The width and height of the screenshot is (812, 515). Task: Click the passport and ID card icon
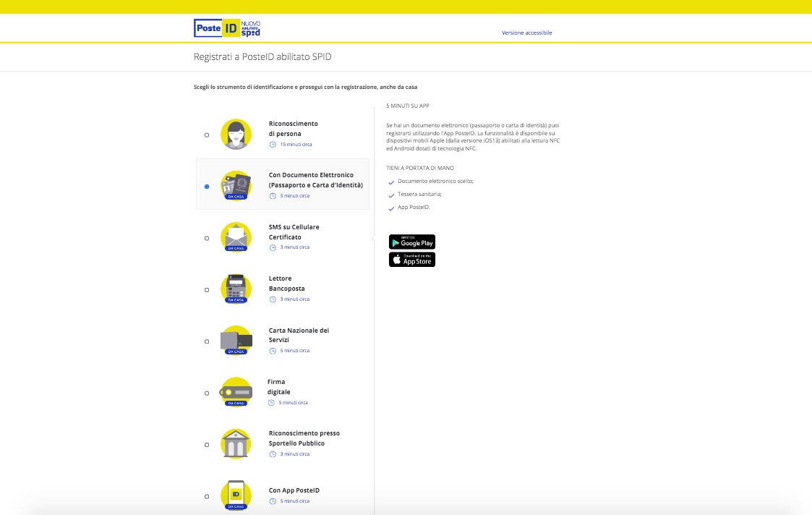pos(236,185)
